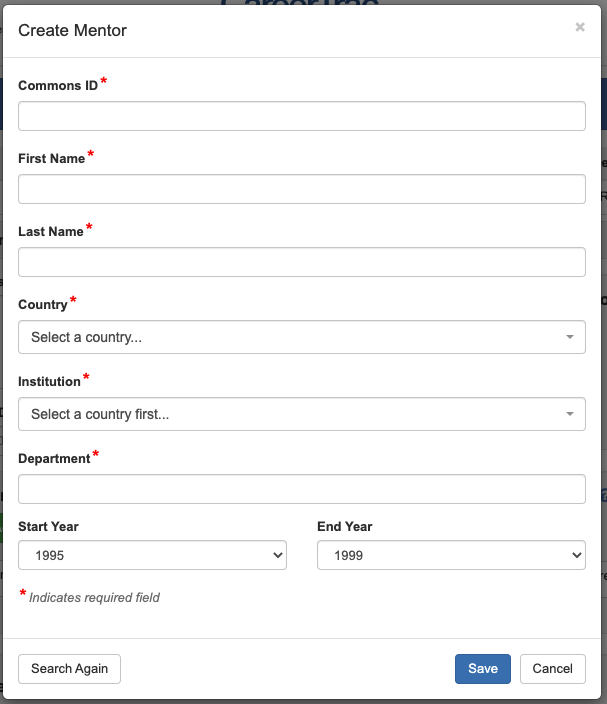Click the End Year label
The width and height of the screenshot is (607, 704).
(x=345, y=527)
